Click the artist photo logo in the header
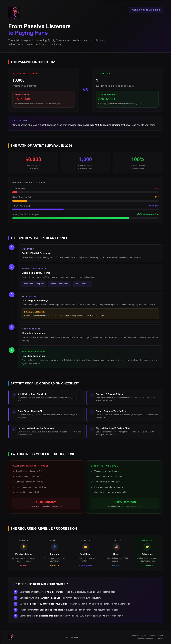 pos(14,13)
